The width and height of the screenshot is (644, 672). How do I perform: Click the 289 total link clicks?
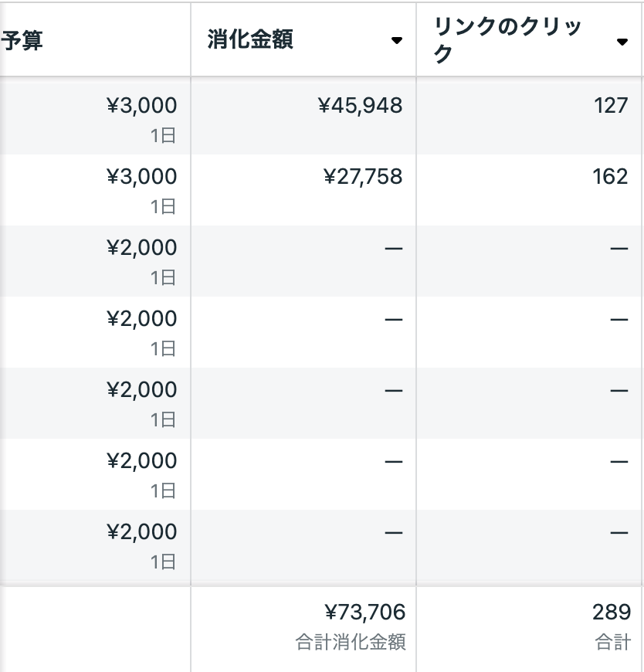[612, 612]
